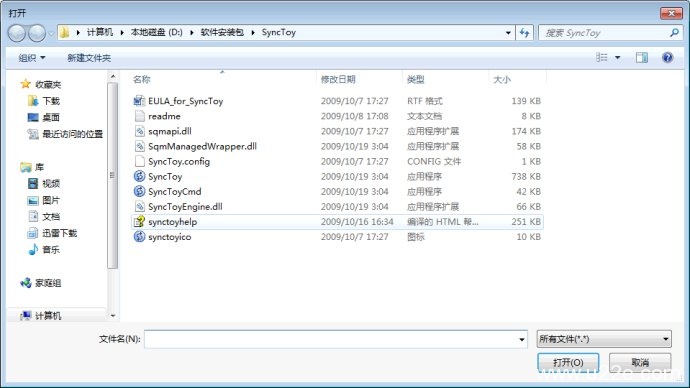Click navigation pane scroll up arrow
The width and height of the screenshot is (690, 388).
[113, 77]
